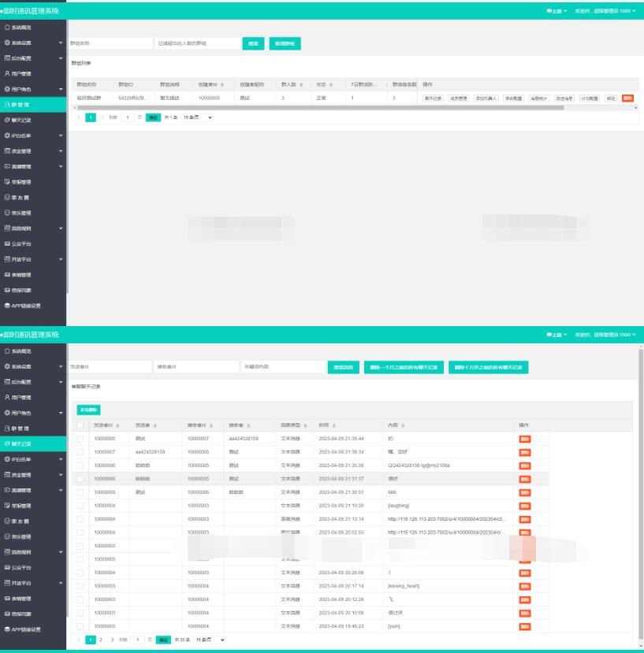Open 聊天记录 from the group list page sidebar
This screenshot has height=653, width=644.
click(33, 120)
